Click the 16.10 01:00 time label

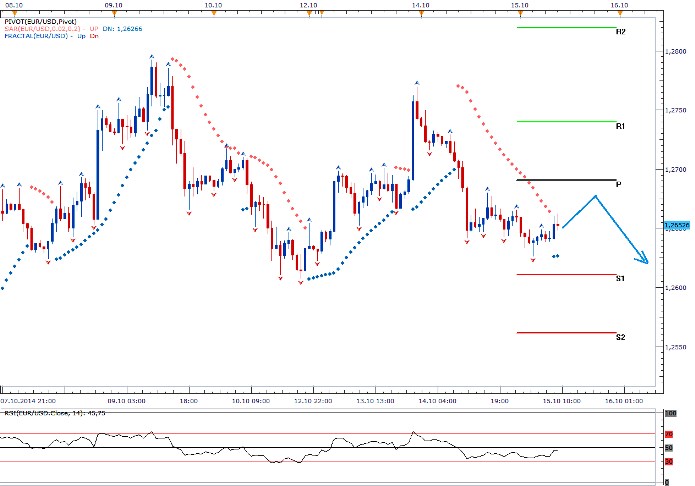(624, 401)
